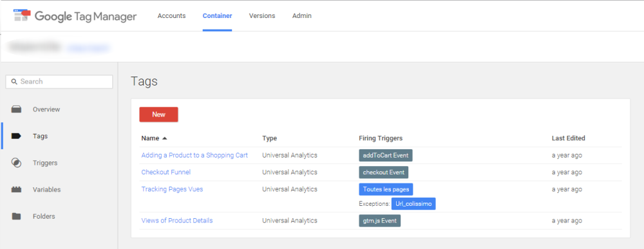Viewport: 644px width, 249px height.
Task: Select Tags in the sidebar
Action: tap(40, 136)
